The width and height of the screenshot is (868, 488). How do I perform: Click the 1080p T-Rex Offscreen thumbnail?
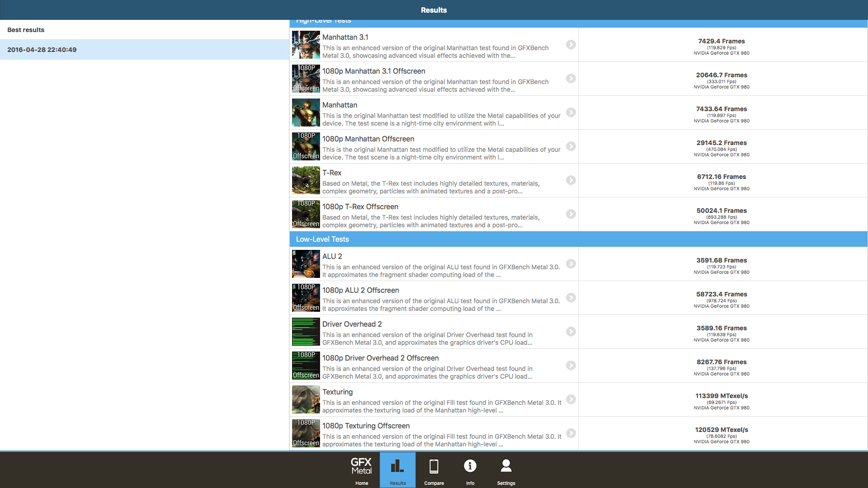coord(306,214)
